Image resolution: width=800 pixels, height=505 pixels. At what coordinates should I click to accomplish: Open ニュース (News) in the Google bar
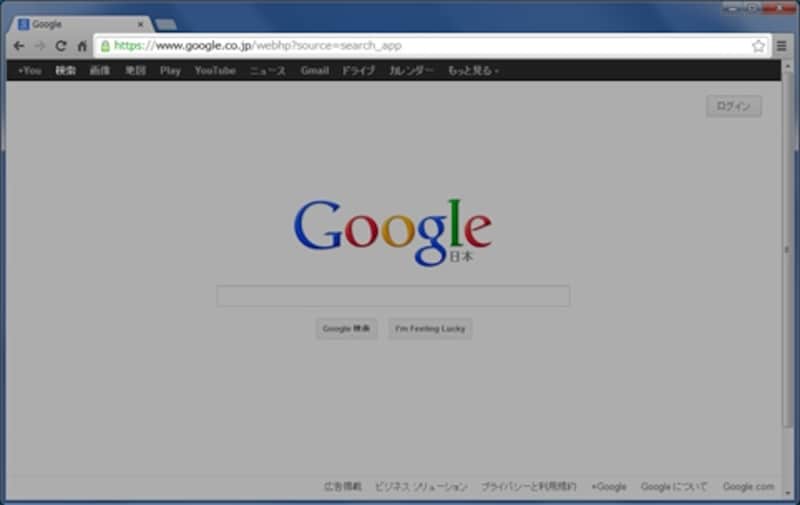268,71
